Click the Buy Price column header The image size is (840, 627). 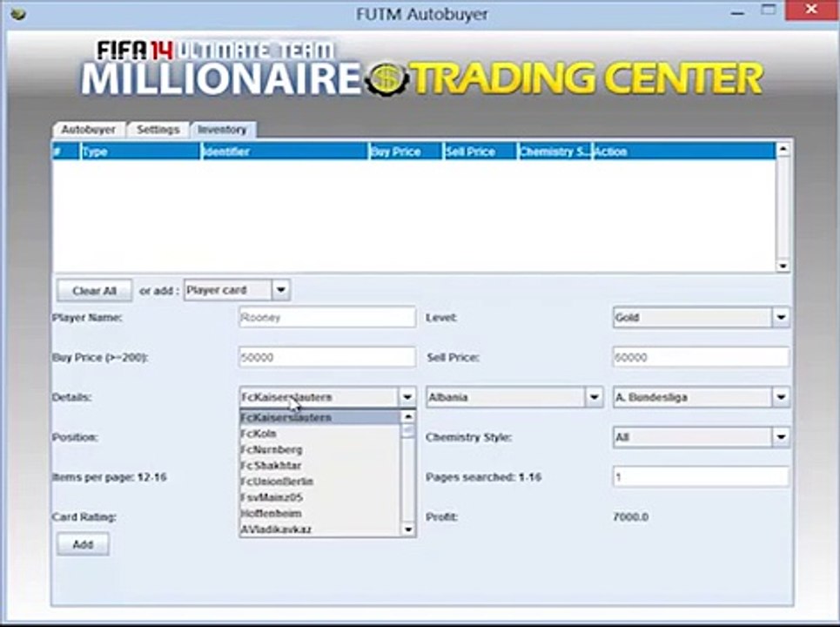click(406, 152)
